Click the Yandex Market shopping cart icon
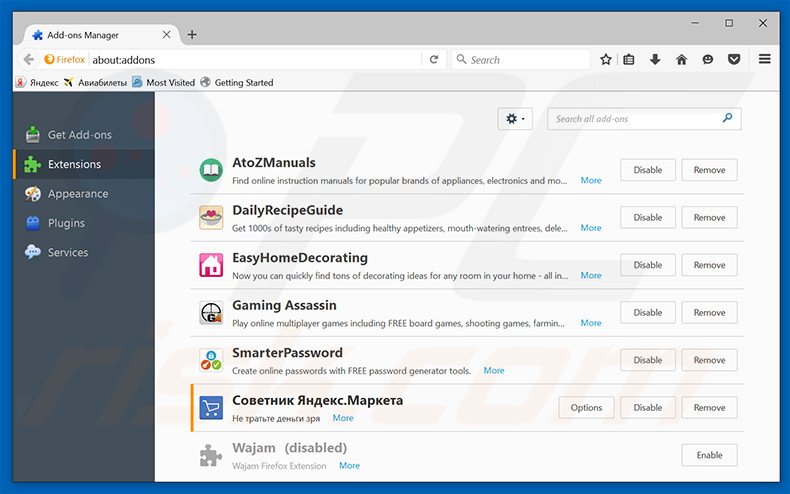Screen dimensions: 790x494 (x=211, y=407)
